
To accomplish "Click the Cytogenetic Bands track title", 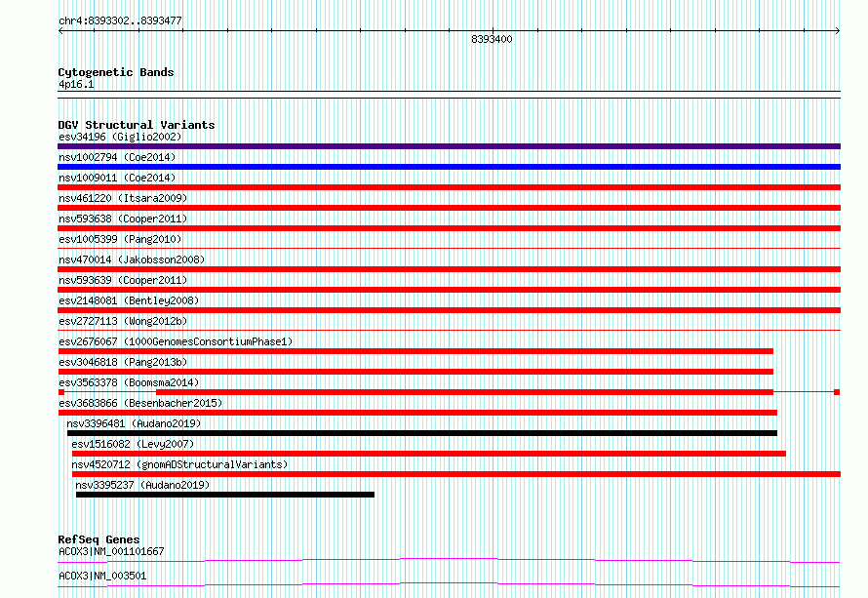I will (x=116, y=72).
